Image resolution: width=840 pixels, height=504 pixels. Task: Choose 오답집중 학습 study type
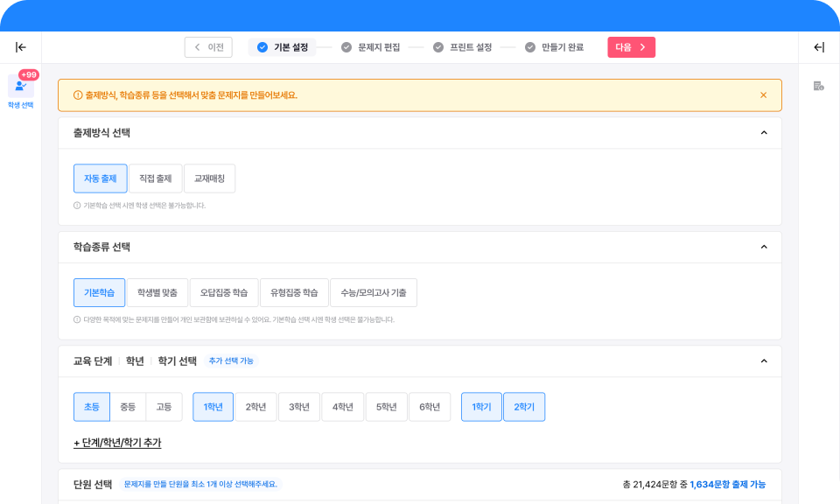[224, 293]
